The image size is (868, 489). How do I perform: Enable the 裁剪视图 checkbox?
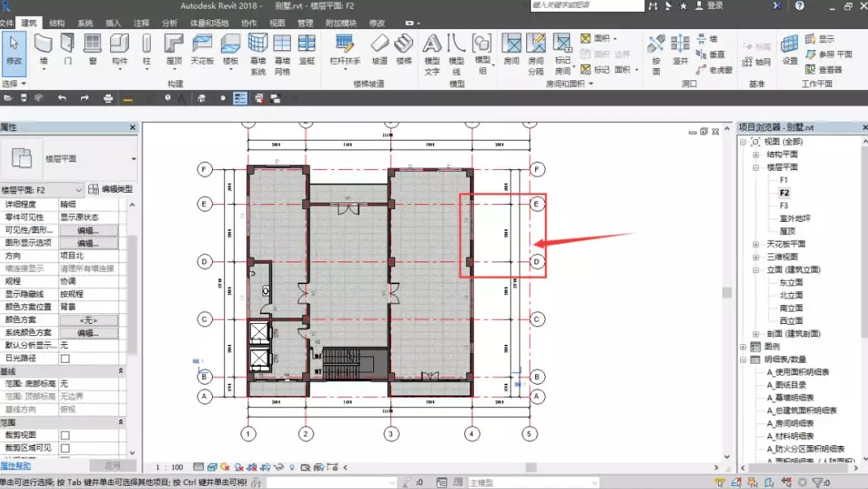[x=66, y=435]
